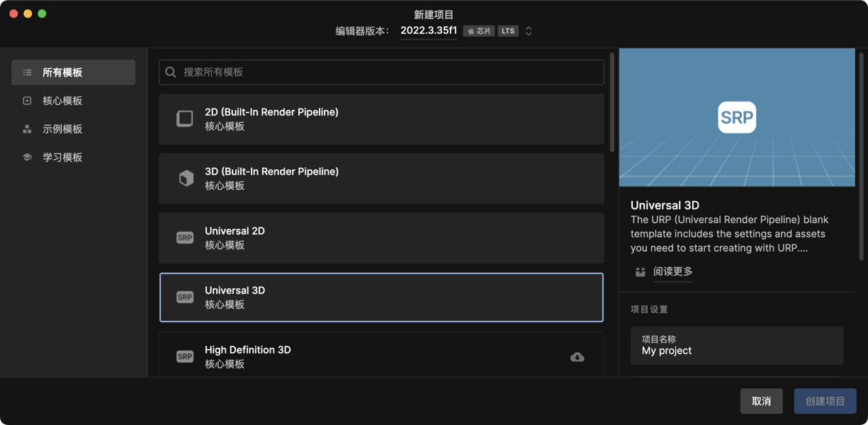This screenshot has height=425, width=868.
Task: Click the High Definition 3D download icon
Action: tap(577, 357)
